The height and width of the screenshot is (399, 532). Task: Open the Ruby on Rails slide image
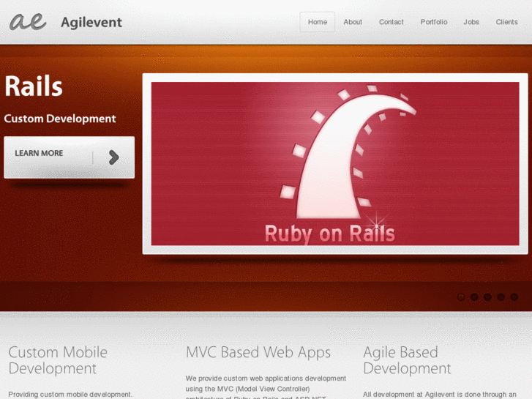335,164
